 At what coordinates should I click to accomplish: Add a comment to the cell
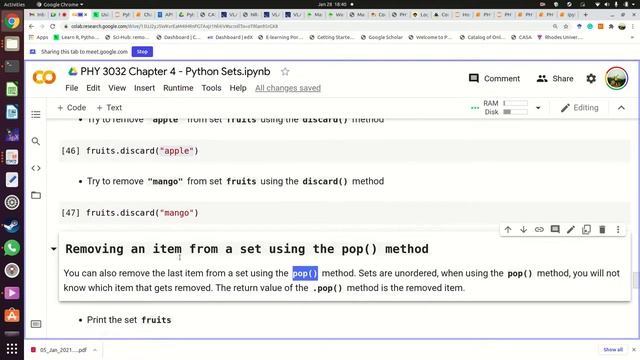coord(555,229)
